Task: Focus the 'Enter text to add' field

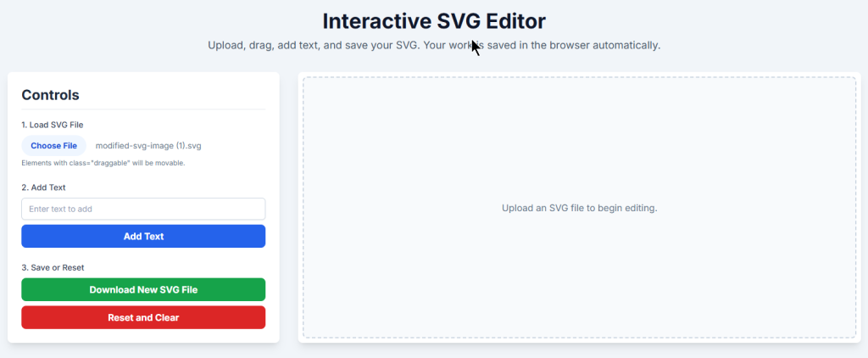Action: click(x=143, y=209)
